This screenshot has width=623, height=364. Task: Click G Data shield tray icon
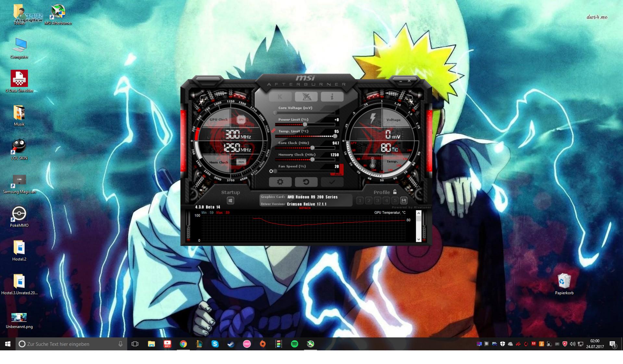(x=565, y=344)
